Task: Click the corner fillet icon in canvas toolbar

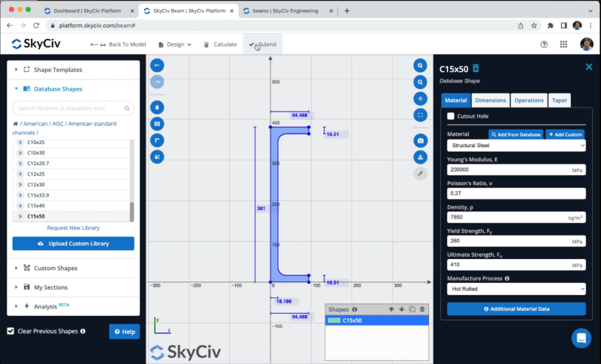Action: pyautogui.click(x=157, y=140)
